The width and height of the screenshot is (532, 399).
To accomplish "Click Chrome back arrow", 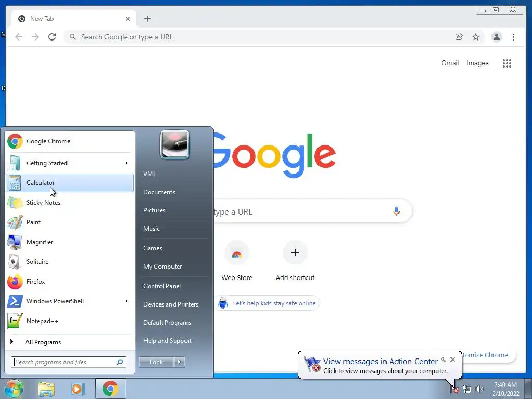I will 19,37.
